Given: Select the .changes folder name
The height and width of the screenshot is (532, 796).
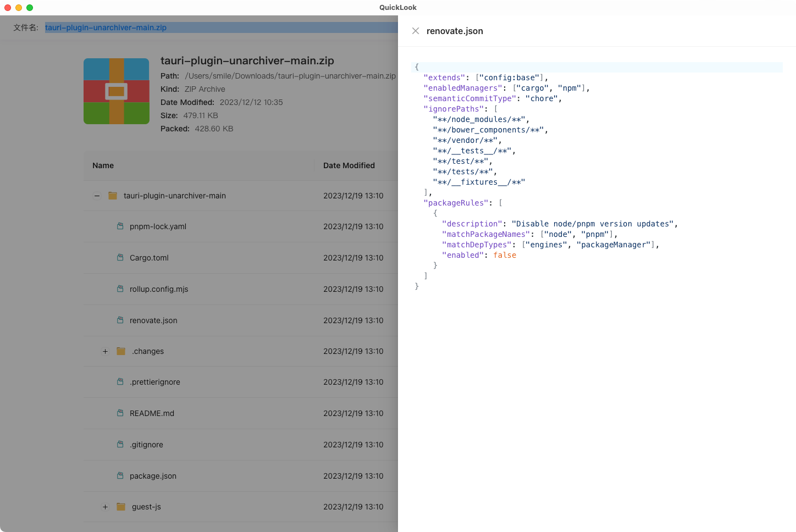Looking at the screenshot, I should click(148, 351).
